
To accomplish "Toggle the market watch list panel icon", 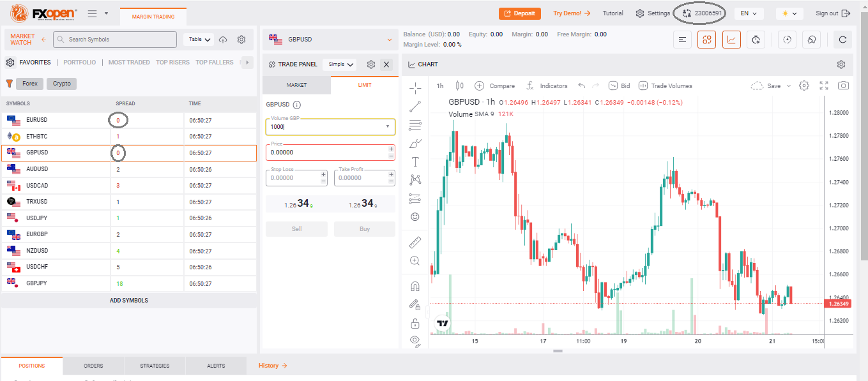I will tap(683, 40).
